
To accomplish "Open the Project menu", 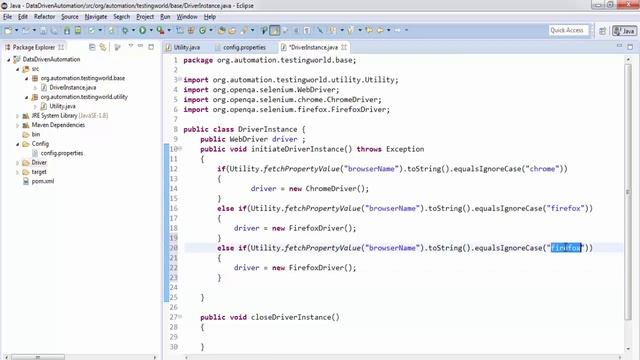I will click(x=145, y=17).
